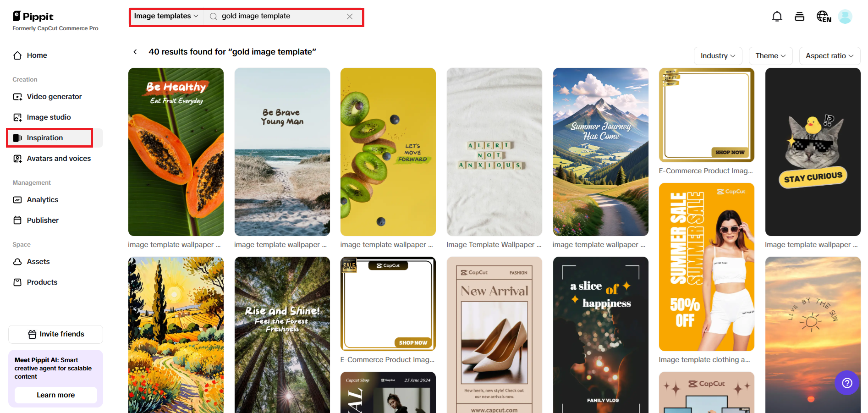Open the credits stack icon in header
Image resolution: width=868 pixels, height=413 pixels.
[799, 17]
